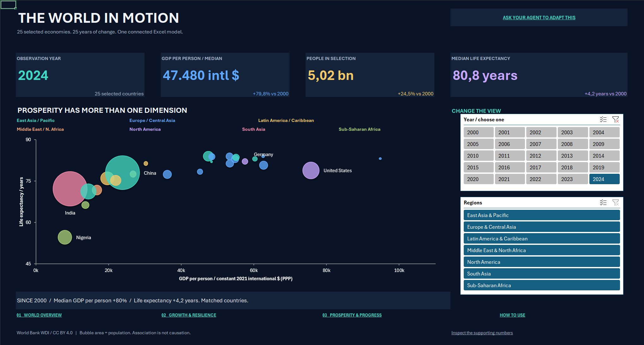Select the 47.480 intl $ median value
This screenshot has height=345, width=644.
[201, 76]
